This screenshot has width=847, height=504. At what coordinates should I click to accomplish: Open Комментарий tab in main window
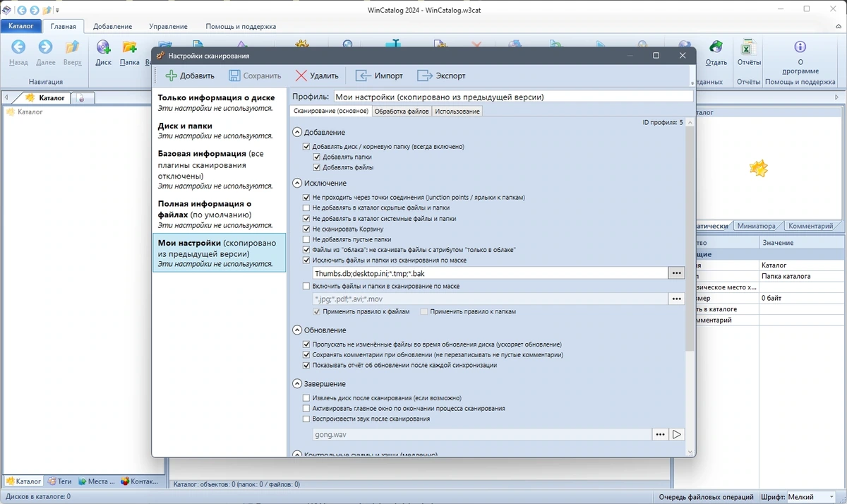[811, 226]
